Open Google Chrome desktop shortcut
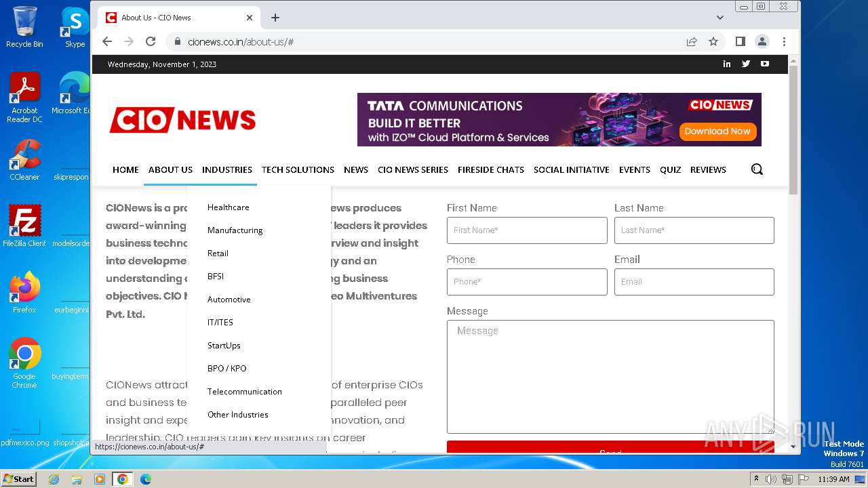 [x=24, y=363]
